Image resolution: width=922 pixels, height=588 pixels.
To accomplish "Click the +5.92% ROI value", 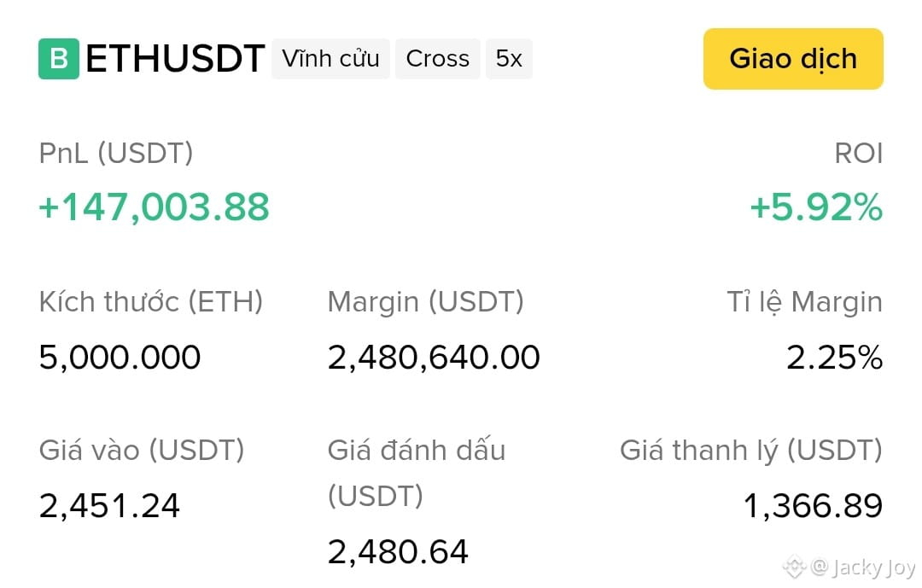I will 816,207.
